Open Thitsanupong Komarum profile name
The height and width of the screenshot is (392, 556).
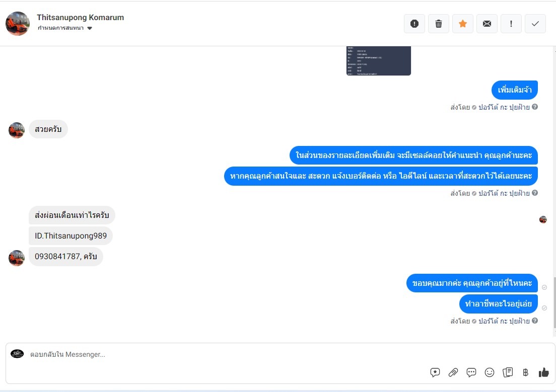coord(81,18)
